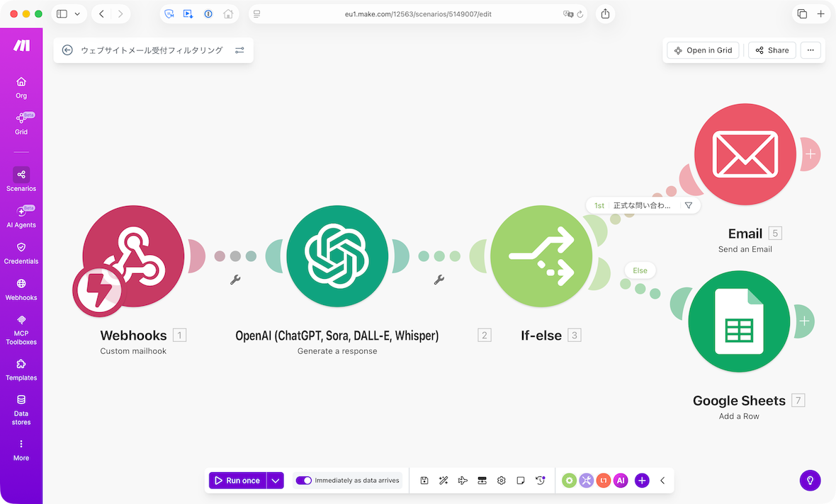Click the save scenario disk icon
This screenshot has height=504, width=836.
tap(424, 481)
